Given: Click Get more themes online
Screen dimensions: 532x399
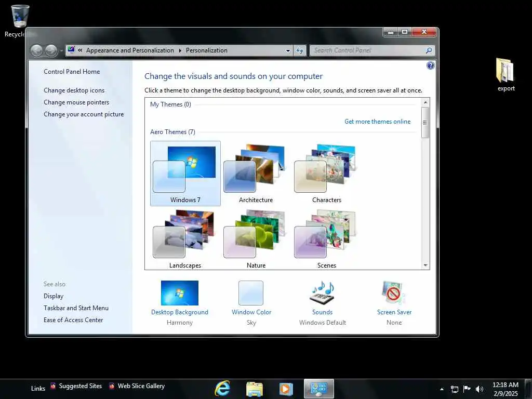Looking at the screenshot, I should 377,122.
